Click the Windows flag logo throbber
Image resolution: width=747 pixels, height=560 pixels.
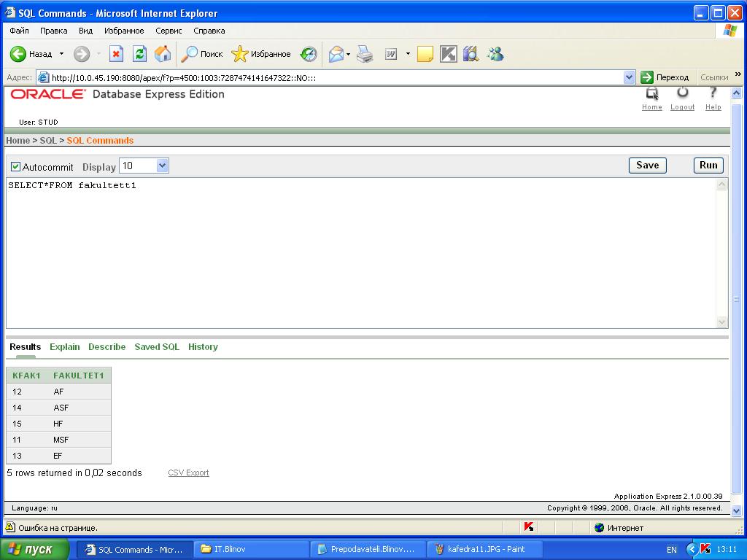[729, 31]
